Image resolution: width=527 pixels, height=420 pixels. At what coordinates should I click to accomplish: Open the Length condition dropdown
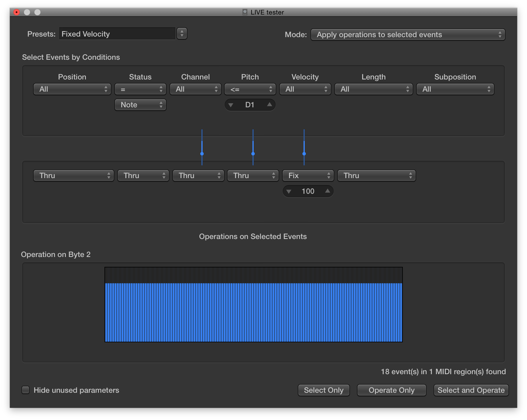point(373,89)
